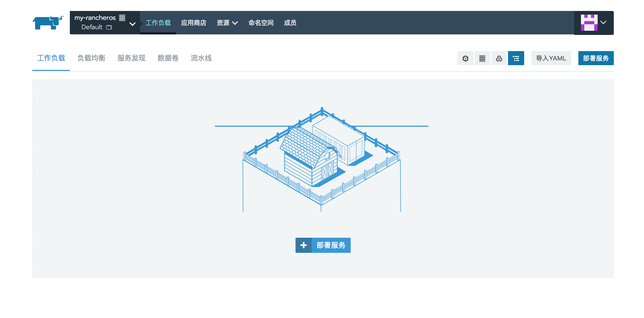Click 导入YAML button
644x318 pixels.
coord(551,58)
